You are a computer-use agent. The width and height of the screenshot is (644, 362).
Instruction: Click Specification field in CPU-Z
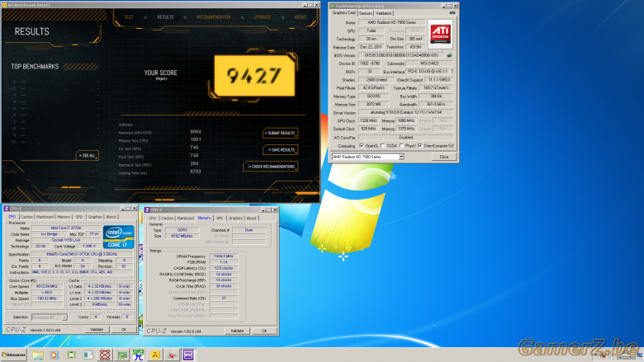82,254
